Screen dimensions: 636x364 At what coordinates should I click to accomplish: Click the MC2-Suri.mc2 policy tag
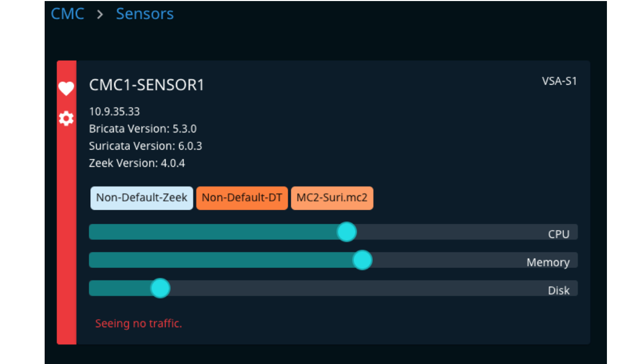(x=332, y=198)
